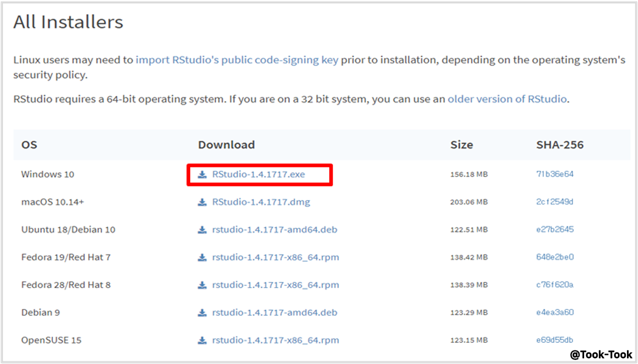Click the download icon in the OpenSUSE 15 row
The height and width of the screenshot is (364, 638).
click(x=202, y=340)
